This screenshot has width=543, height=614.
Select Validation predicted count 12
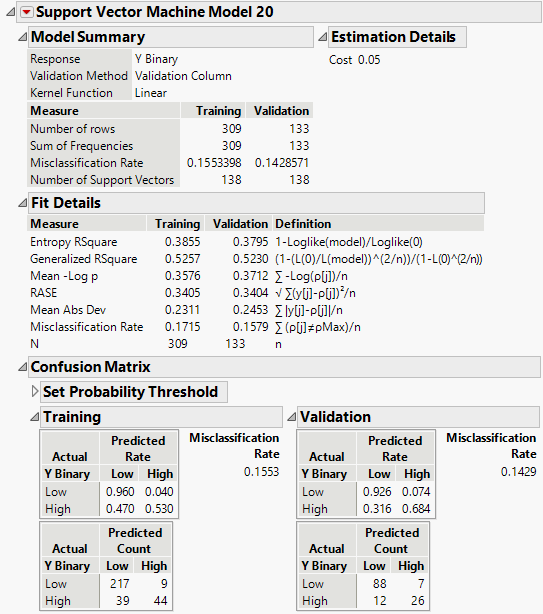pyautogui.click(x=380, y=601)
